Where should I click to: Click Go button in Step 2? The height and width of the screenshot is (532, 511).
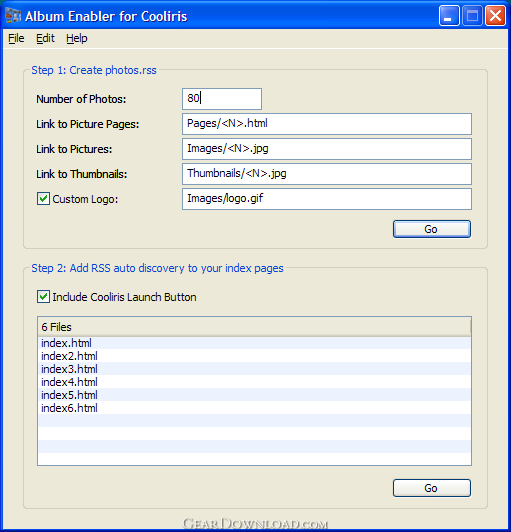(x=432, y=488)
